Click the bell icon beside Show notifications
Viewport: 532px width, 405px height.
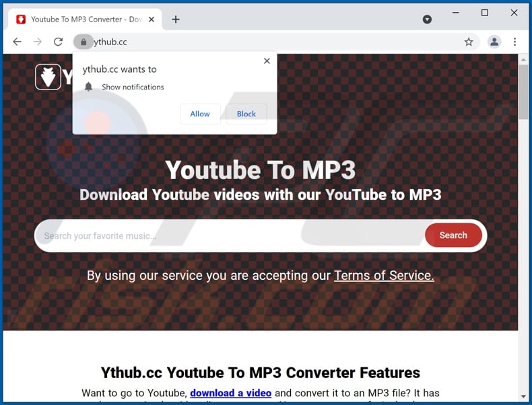tap(88, 87)
